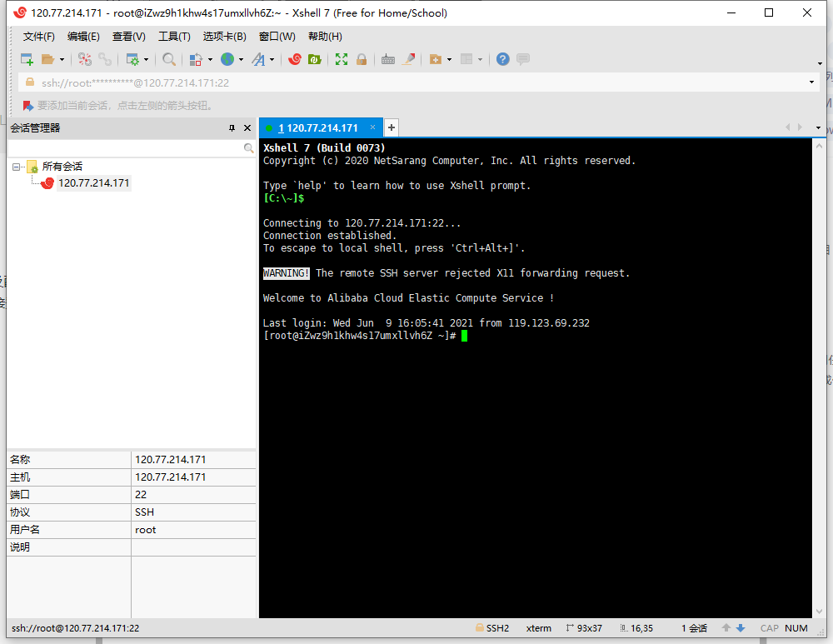Open the 窗口(W) menu

coord(277,36)
